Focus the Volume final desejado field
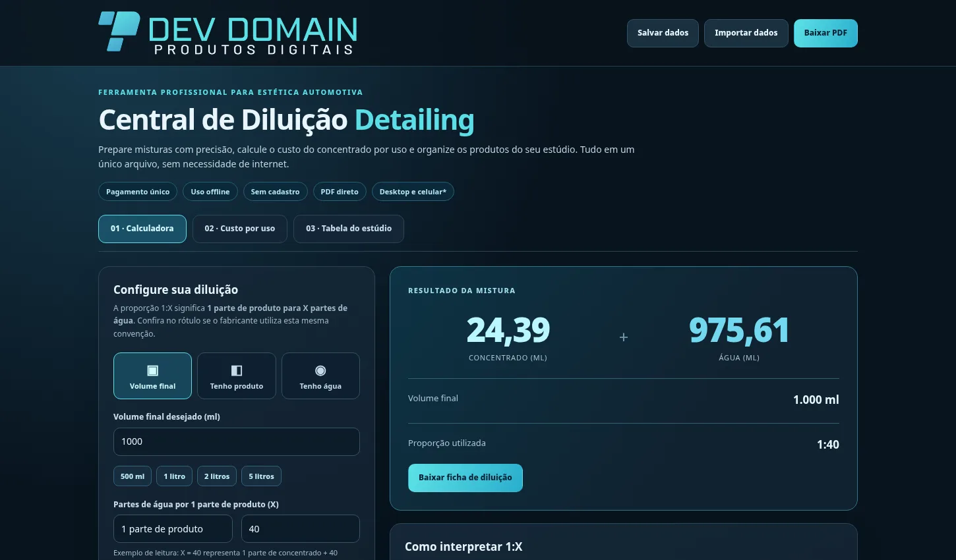 (237, 441)
